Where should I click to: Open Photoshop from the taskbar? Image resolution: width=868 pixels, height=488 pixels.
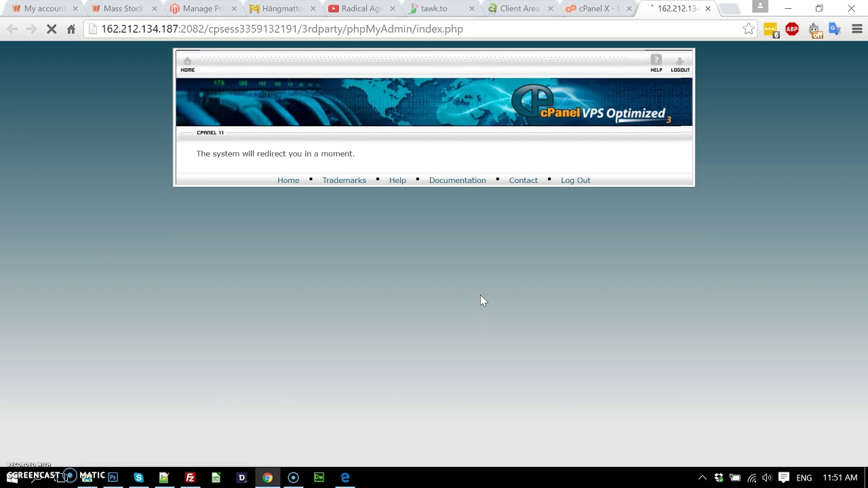(x=113, y=477)
